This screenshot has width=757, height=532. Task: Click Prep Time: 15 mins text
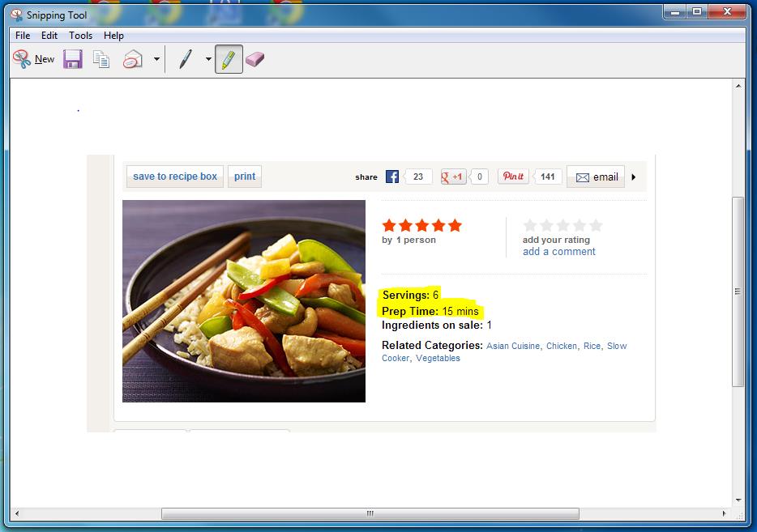(x=430, y=311)
